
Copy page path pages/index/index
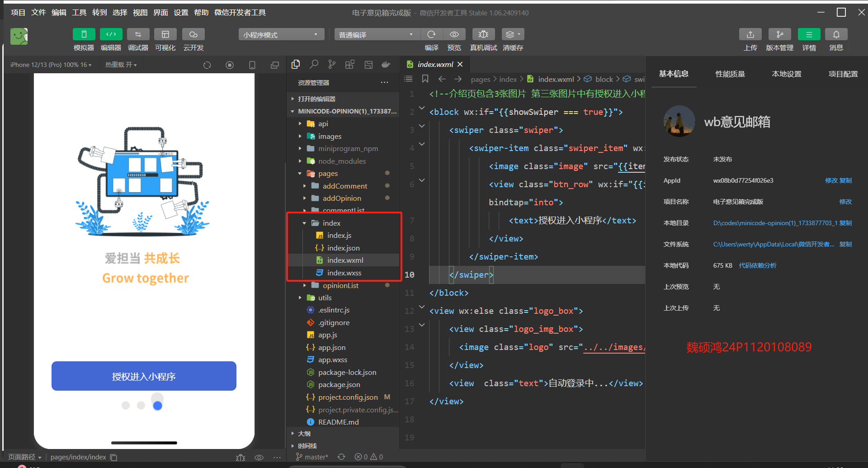tap(114, 457)
